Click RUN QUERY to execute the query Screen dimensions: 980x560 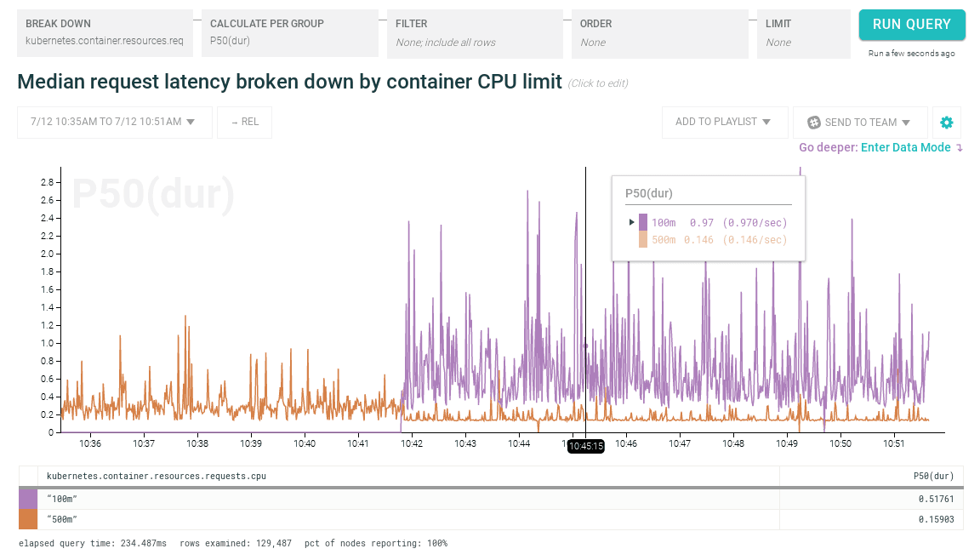(x=912, y=26)
